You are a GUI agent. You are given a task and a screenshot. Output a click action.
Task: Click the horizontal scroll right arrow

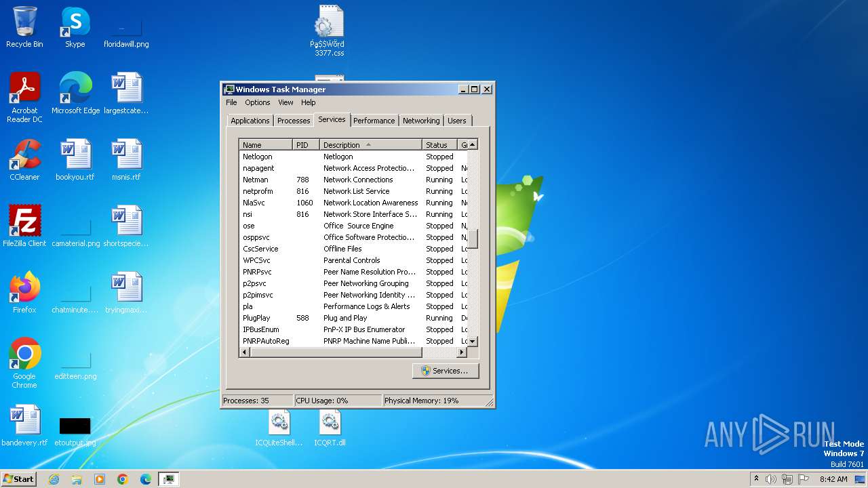(x=462, y=352)
